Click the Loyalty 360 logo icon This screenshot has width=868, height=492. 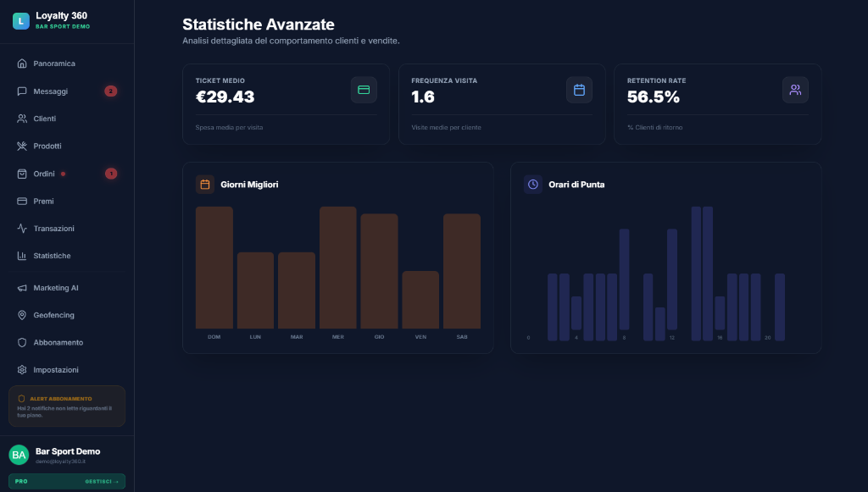(20, 20)
